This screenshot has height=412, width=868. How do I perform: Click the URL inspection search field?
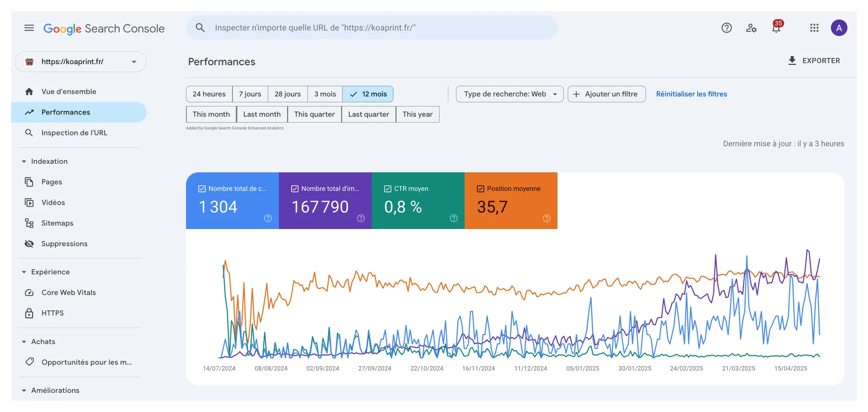tap(372, 28)
